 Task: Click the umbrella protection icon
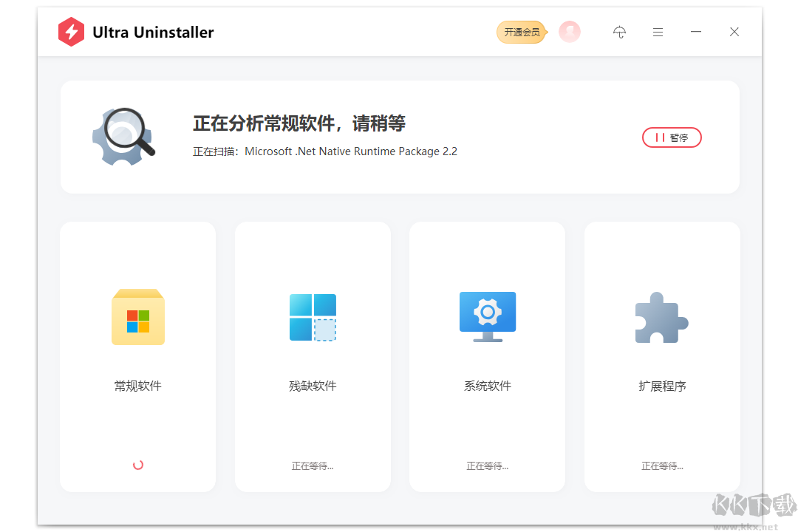[x=619, y=32]
